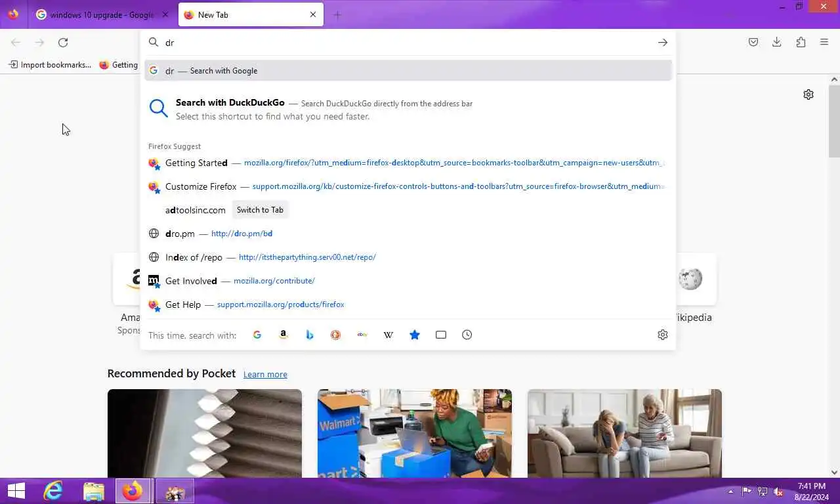
Task: Open File Explorer from taskbar
Action: [94, 491]
